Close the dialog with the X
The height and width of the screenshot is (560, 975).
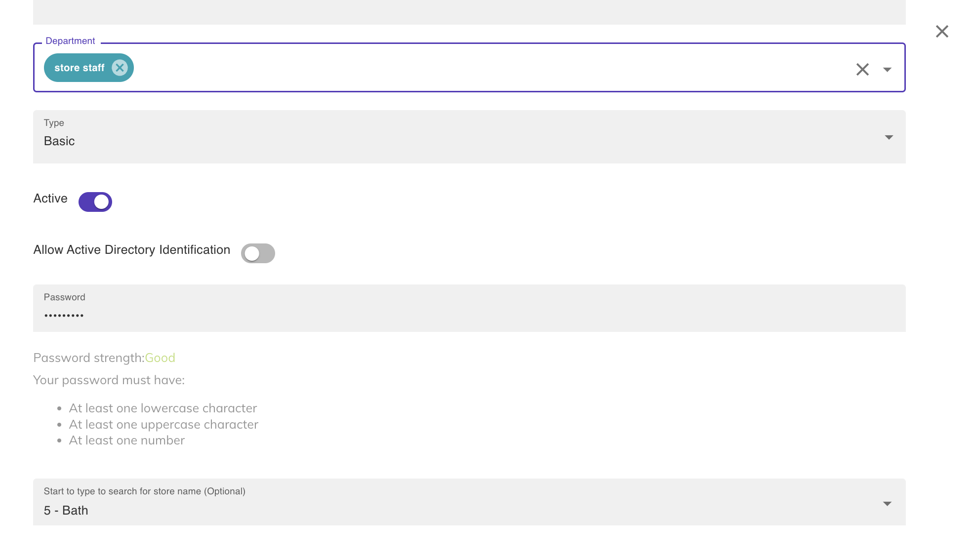click(942, 32)
